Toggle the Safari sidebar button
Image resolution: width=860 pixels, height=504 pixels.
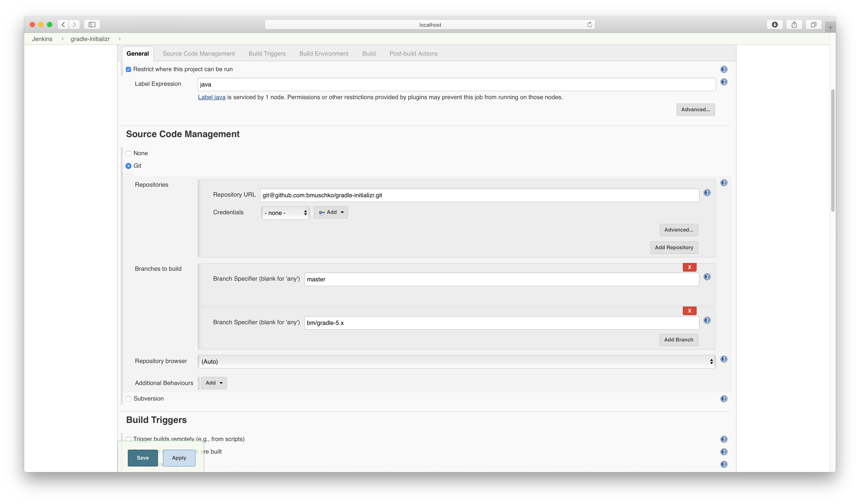[92, 25]
